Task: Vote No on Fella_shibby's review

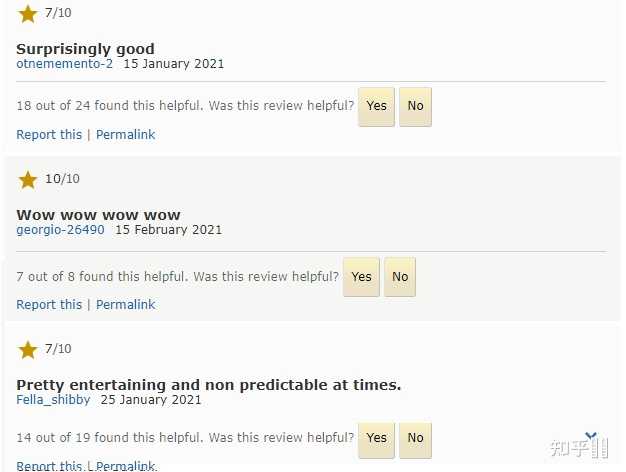Action: tap(415, 439)
